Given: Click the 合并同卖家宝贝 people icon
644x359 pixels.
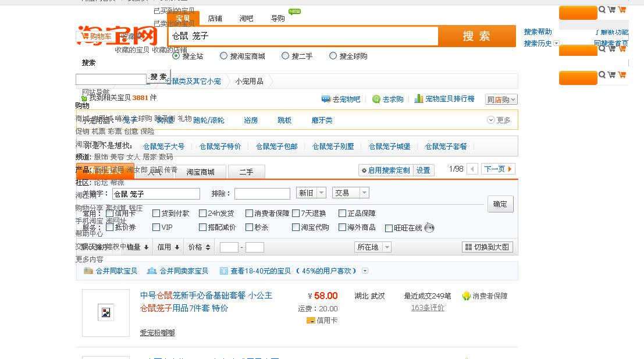Looking at the screenshot, I should [x=152, y=271].
